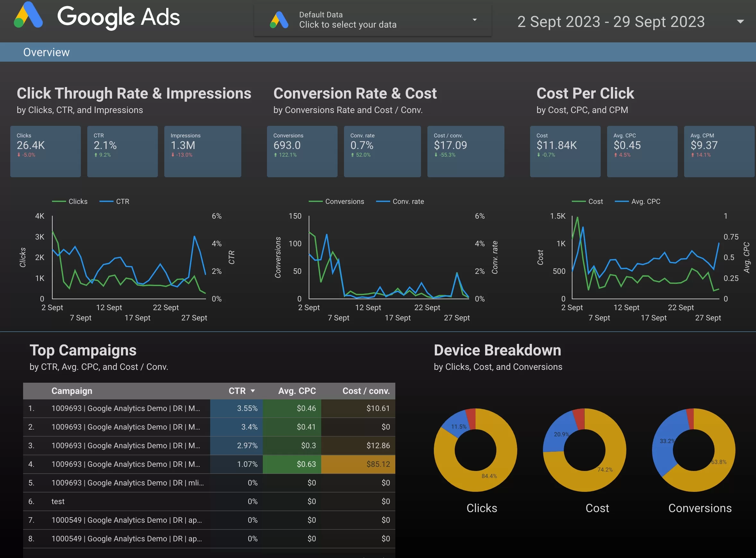Click the data source Google Ads icon
Image resolution: width=756 pixels, height=558 pixels.
tap(279, 20)
